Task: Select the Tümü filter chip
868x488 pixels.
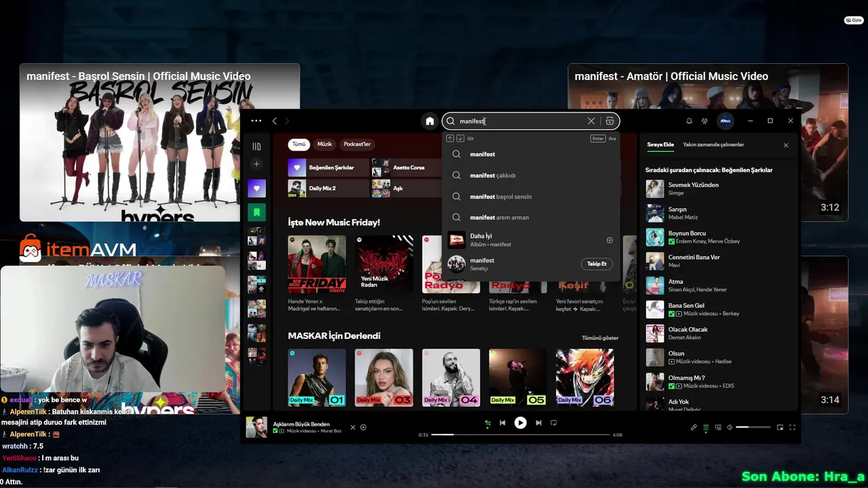Action: coord(298,144)
